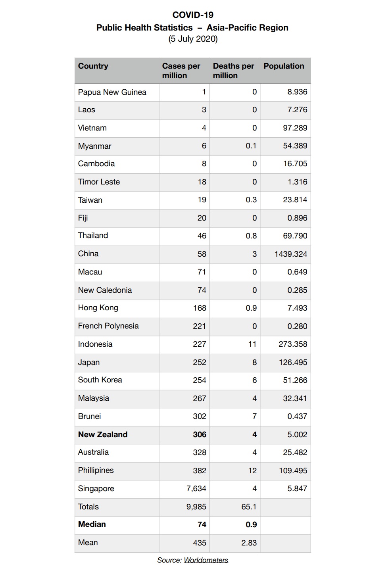Click the New Zealand row label
The image size is (392, 580).
103,434
